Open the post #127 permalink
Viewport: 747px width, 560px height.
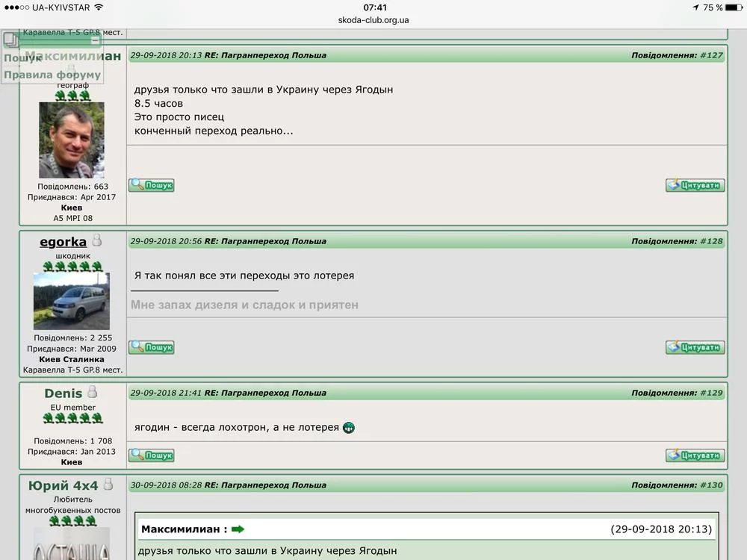[x=711, y=55]
